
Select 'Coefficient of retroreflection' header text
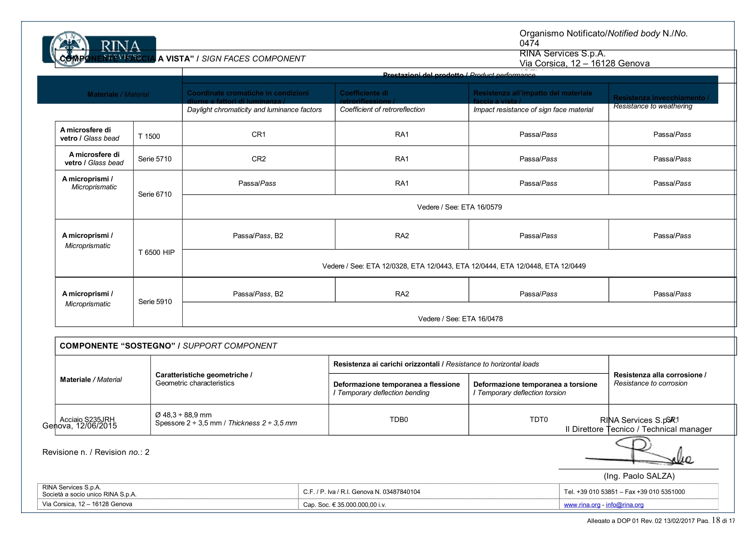pos(382,110)
